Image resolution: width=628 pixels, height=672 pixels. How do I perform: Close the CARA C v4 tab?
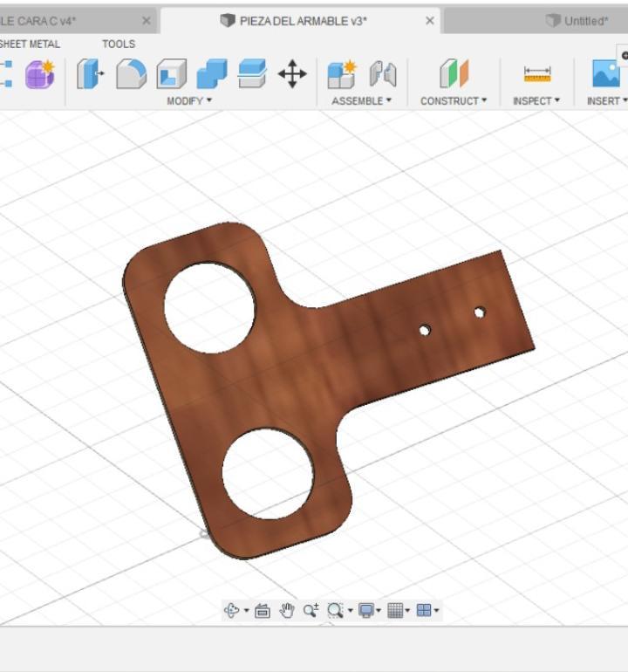point(147,21)
